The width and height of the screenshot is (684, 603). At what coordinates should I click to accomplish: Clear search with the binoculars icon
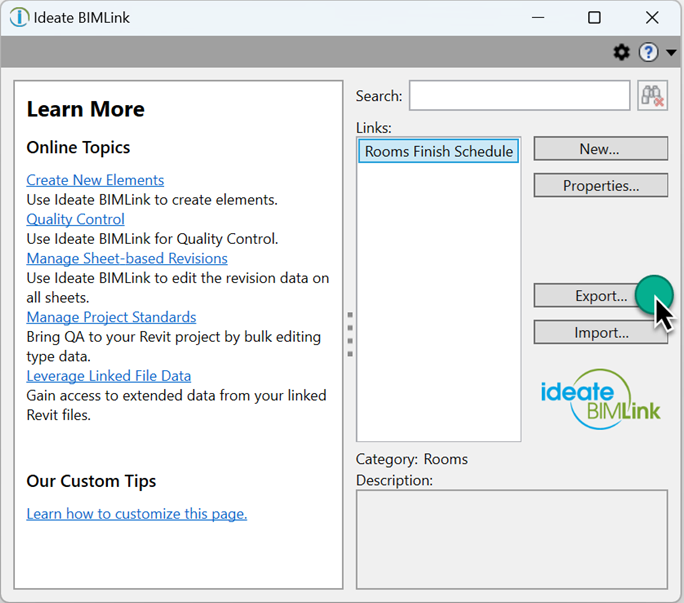[x=652, y=96]
